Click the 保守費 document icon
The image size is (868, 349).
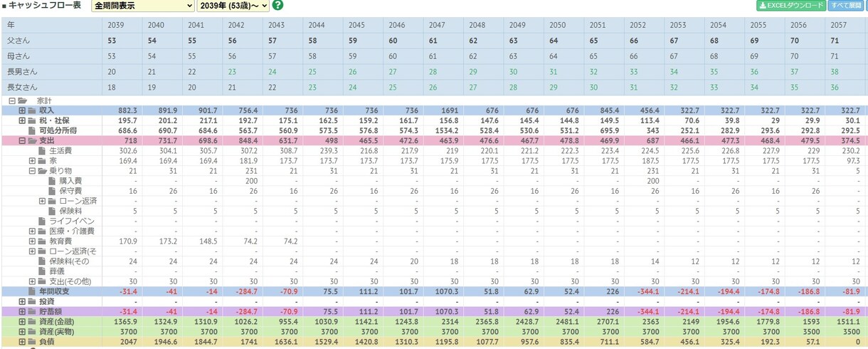point(52,191)
